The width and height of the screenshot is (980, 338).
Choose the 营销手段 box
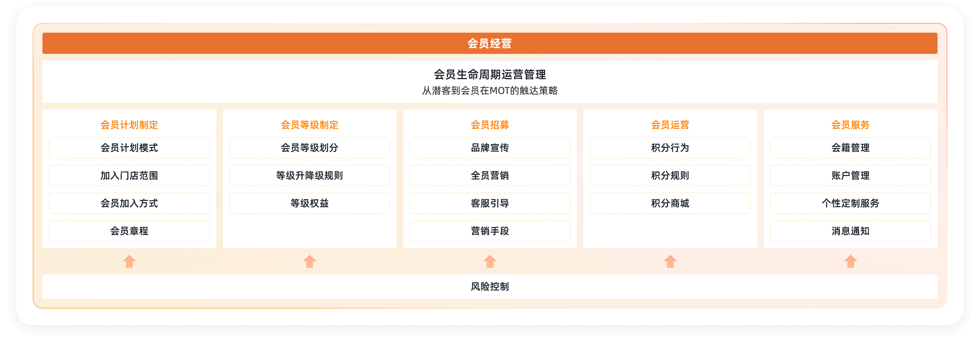coord(490,231)
